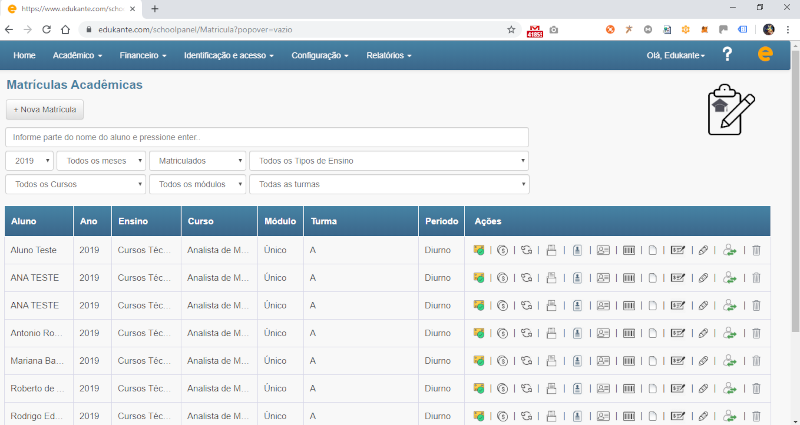This screenshot has height=425, width=800.
Task: Open the Configuração menu
Action: coord(320,55)
